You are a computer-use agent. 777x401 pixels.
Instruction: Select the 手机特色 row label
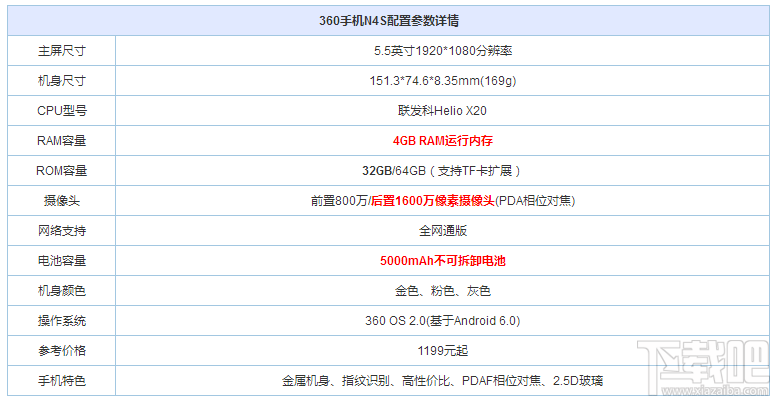pyautogui.click(x=61, y=381)
